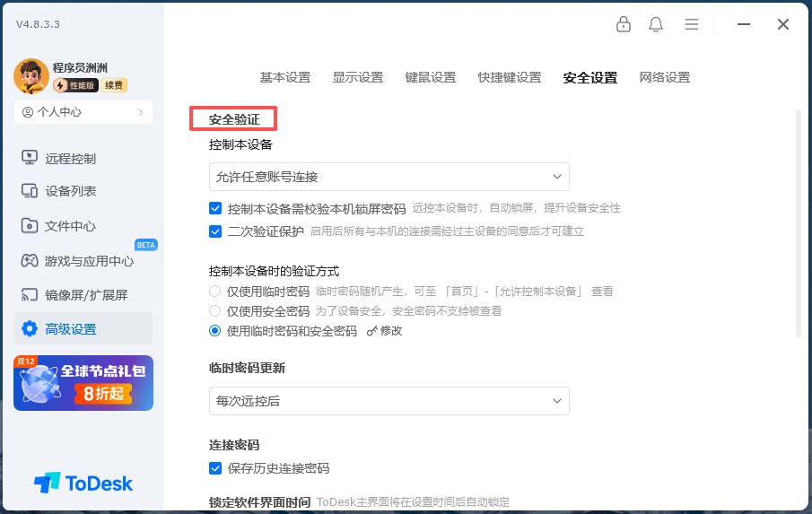Viewport: 812px width, 514px height.
Task: Click the V4.8.3.3 version text
Action: 38,24
